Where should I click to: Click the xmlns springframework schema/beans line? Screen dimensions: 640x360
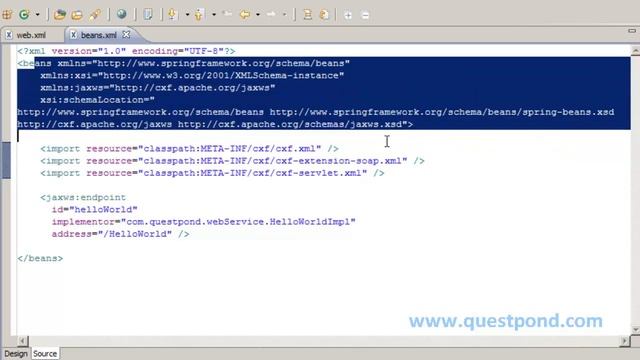click(183, 63)
